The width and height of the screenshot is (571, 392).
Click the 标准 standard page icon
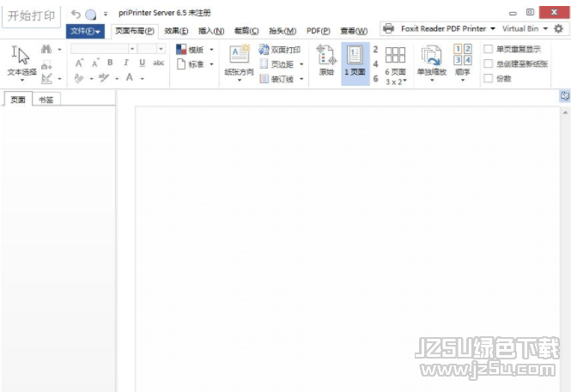181,64
